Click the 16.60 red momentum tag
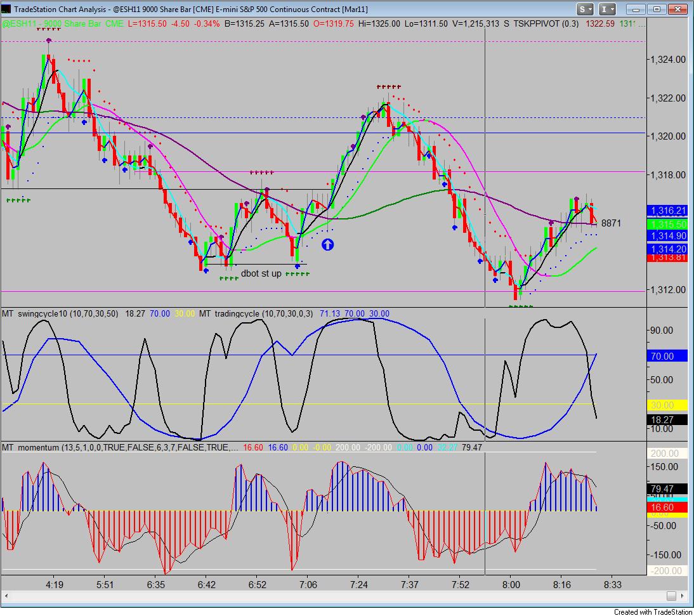The width and height of the screenshot is (694, 616). click(x=667, y=508)
